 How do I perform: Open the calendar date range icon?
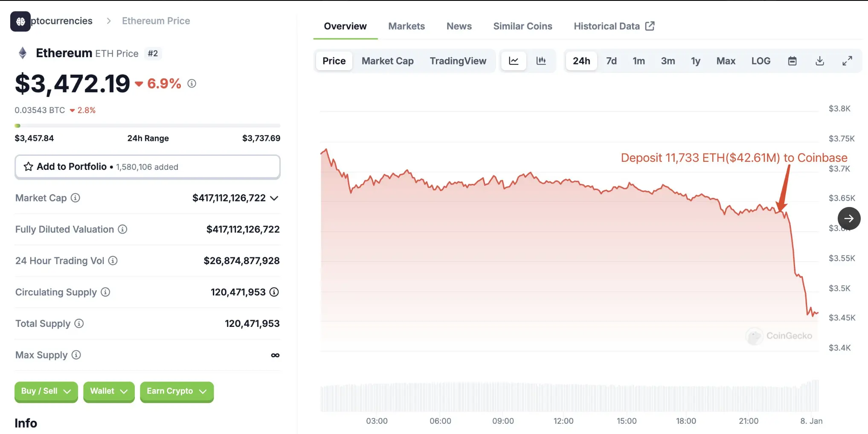tap(792, 61)
